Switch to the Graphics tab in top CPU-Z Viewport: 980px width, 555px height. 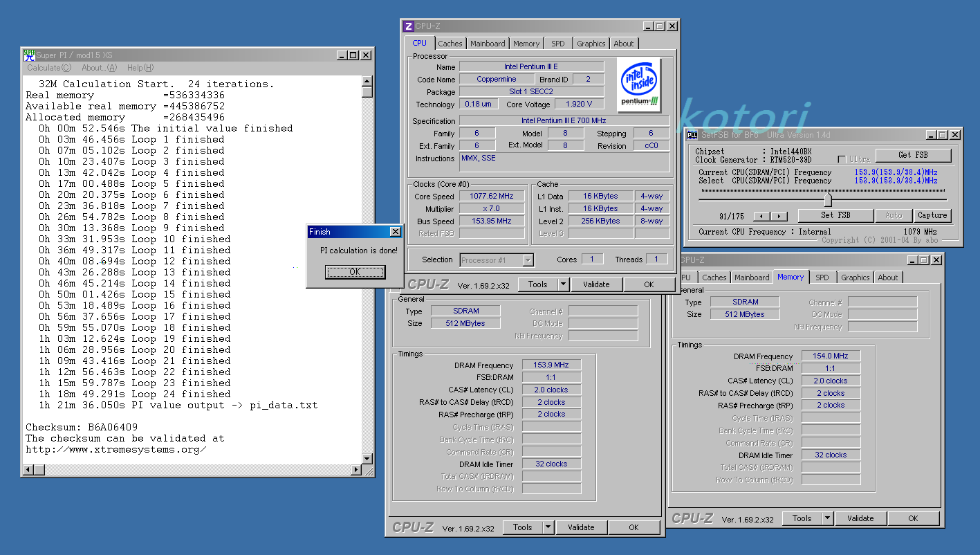591,44
